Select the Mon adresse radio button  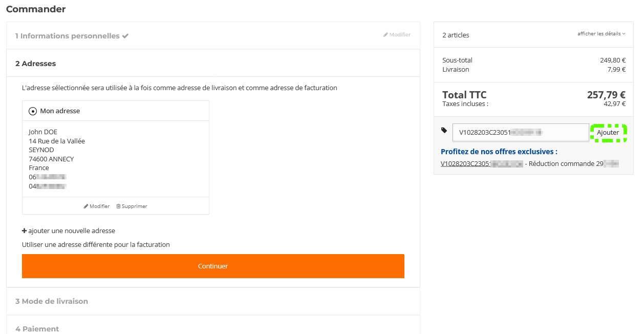pos(33,111)
